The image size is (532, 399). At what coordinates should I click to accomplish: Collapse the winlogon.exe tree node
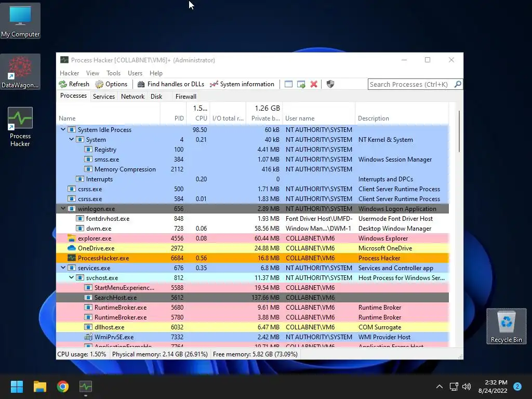pyautogui.click(x=63, y=209)
